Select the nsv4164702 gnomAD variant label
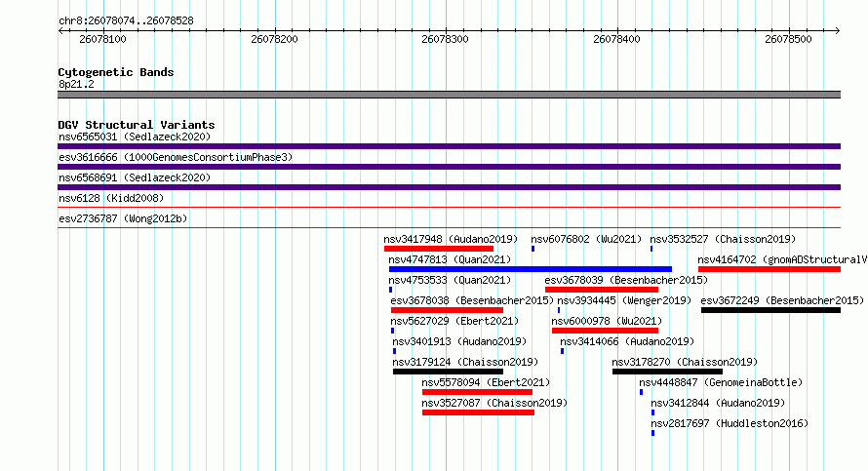Viewport: 868px width, 471px height. tap(782, 259)
